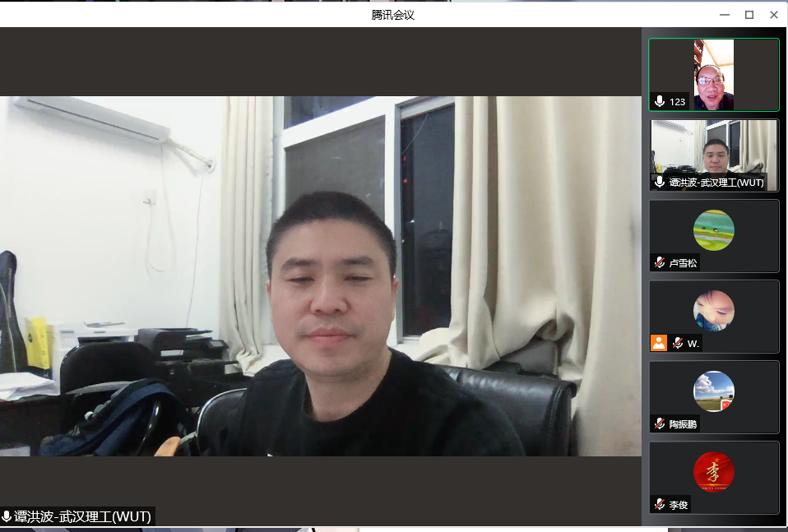Image resolution: width=788 pixels, height=532 pixels.
Task: Click the muted microphone icon for 陶振鹏
Action: [x=660, y=423]
